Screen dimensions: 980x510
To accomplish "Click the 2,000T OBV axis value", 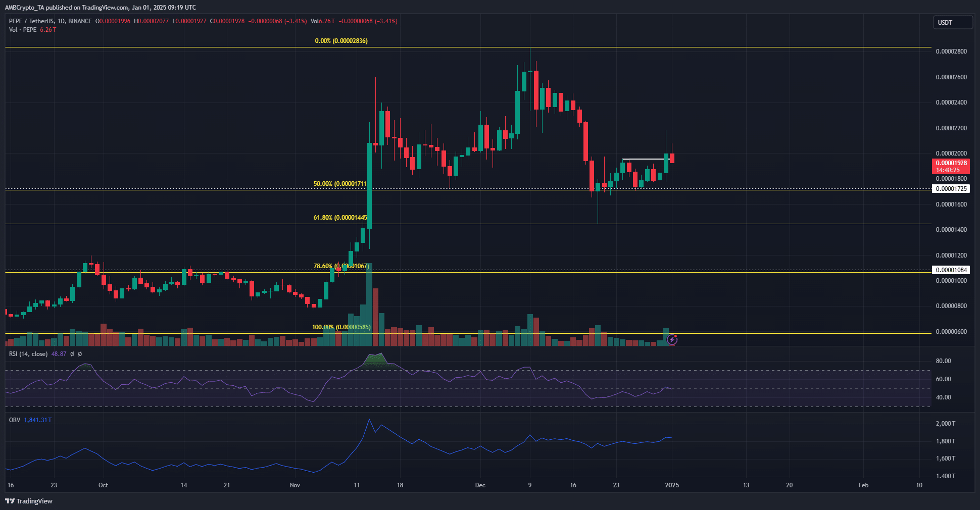I will pyautogui.click(x=946, y=424).
